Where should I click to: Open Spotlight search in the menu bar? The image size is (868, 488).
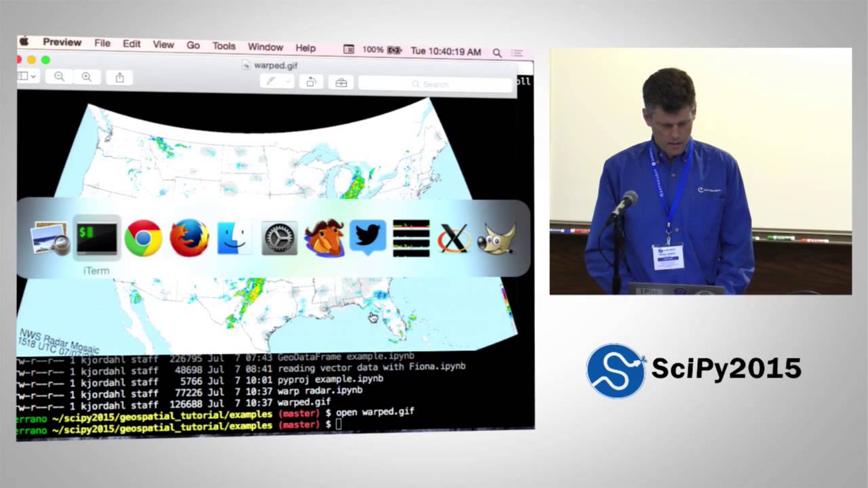click(x=497, y=52)
